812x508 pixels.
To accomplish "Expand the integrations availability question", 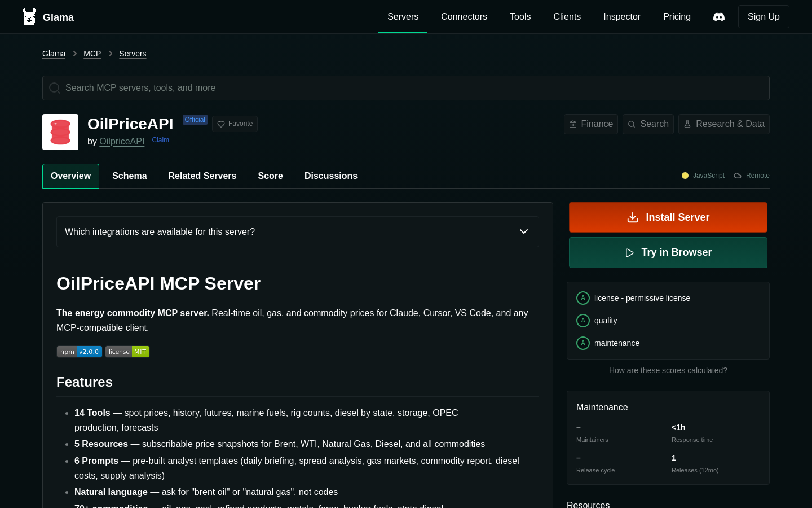I will 298,231.
